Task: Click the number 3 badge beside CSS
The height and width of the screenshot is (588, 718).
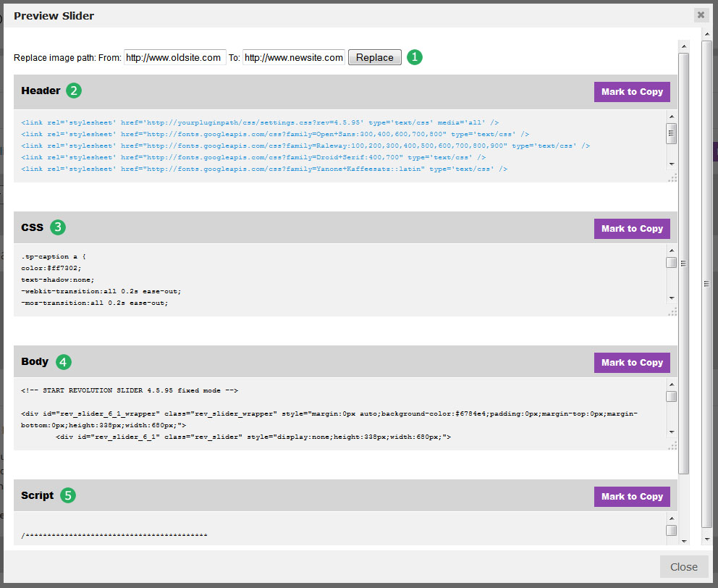Action: click(58, 227)
